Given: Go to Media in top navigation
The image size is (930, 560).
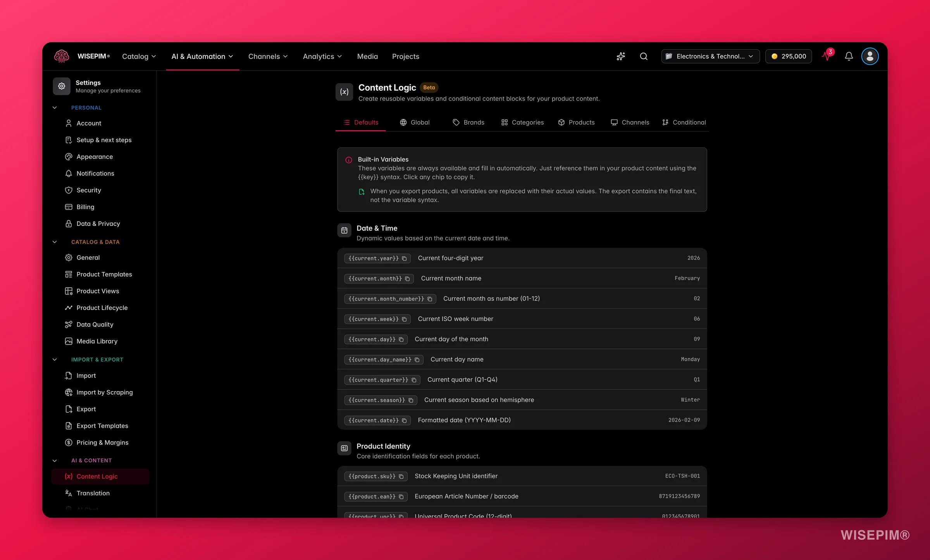Looking at the screenshot, I should point(367,56).
